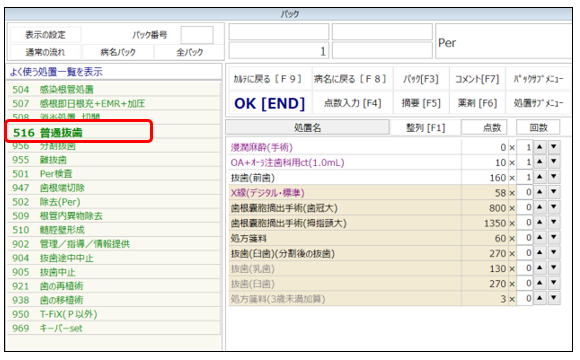This screenshot has width=580, height=360.
Task: Select pack 504 感染根管処置
Action: [x=114, y=90]
